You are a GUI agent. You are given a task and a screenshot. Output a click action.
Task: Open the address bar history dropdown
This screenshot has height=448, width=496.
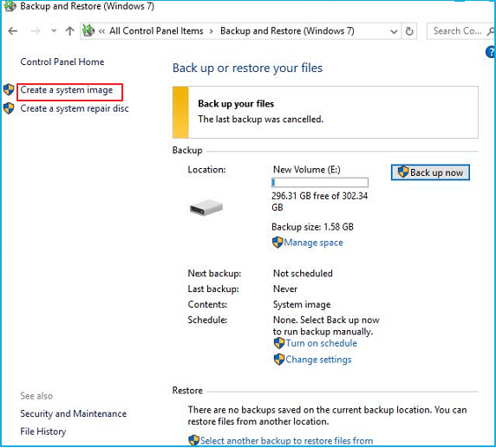pos(394,31)
